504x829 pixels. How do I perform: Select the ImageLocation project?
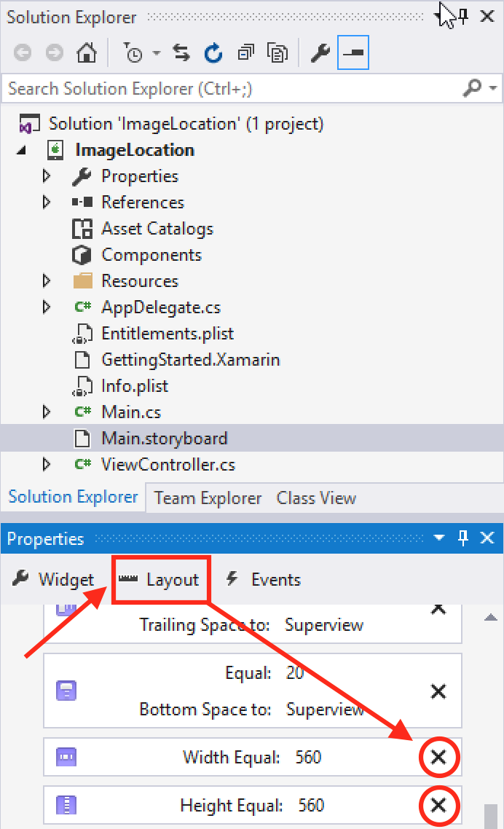[134, 150]
